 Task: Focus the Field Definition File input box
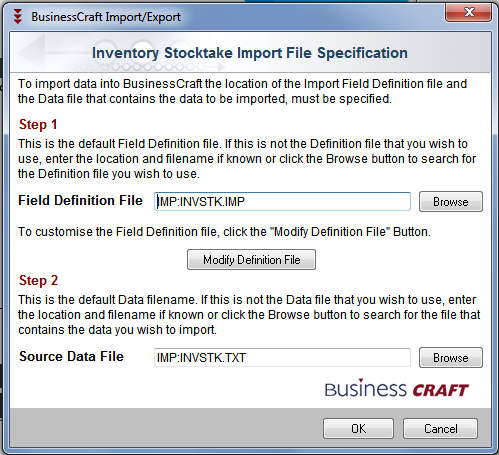(x=282, y=201)
